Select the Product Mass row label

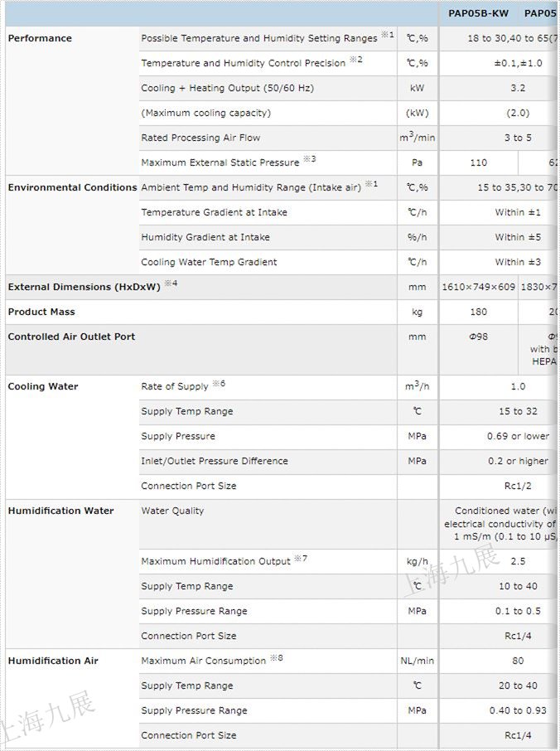click(41, 312)
